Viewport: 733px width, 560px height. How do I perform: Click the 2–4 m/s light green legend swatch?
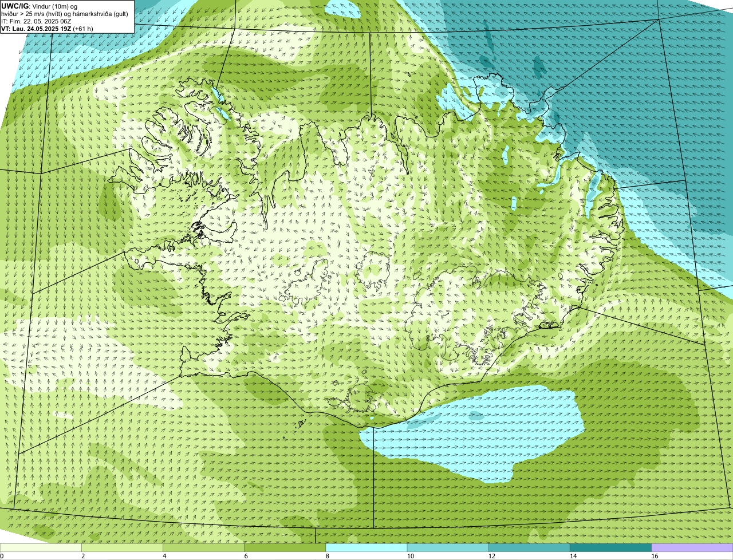tap(122, 547)
